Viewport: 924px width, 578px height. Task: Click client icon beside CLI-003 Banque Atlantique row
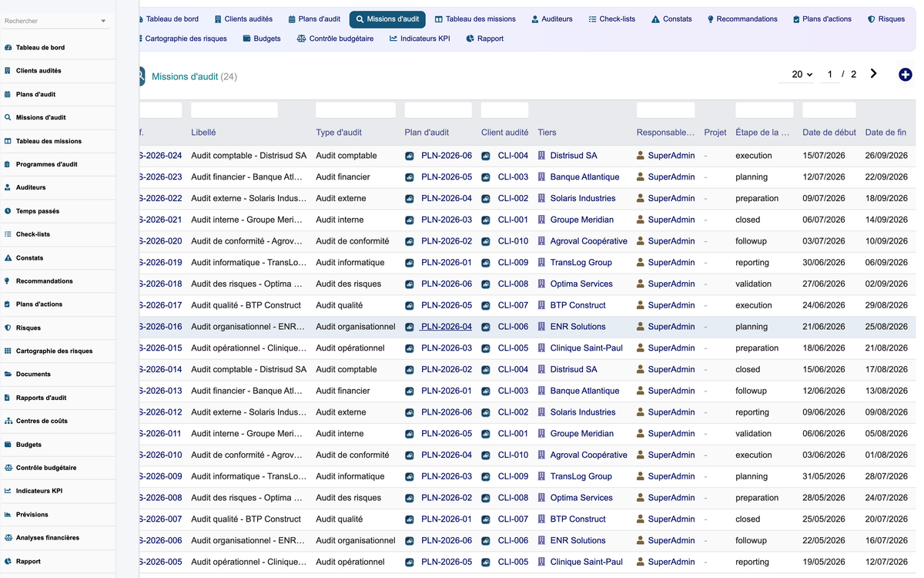pos(486,177)
